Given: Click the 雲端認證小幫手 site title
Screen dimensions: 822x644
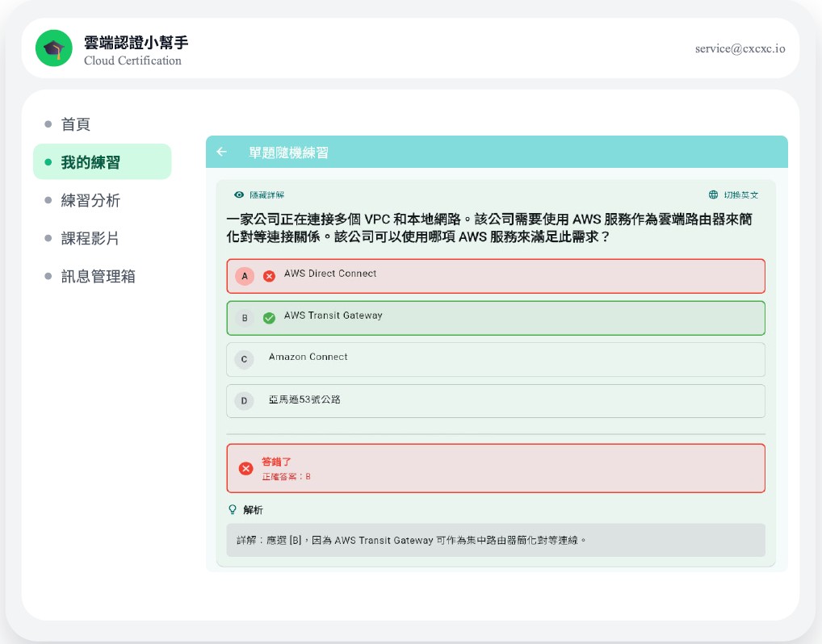Looking at the screenshot, I should (136, 43).
